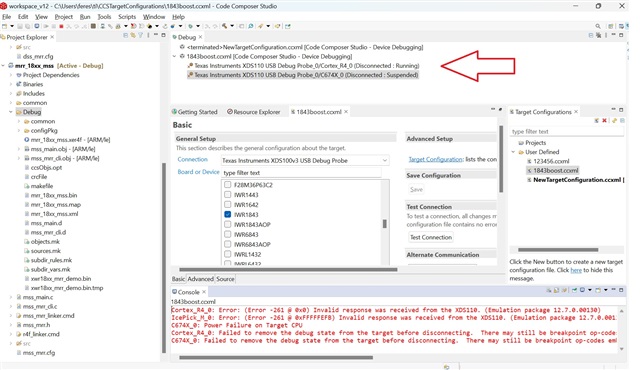Expand the Includes node
640x370 pixels.
[x=11, y=93]
